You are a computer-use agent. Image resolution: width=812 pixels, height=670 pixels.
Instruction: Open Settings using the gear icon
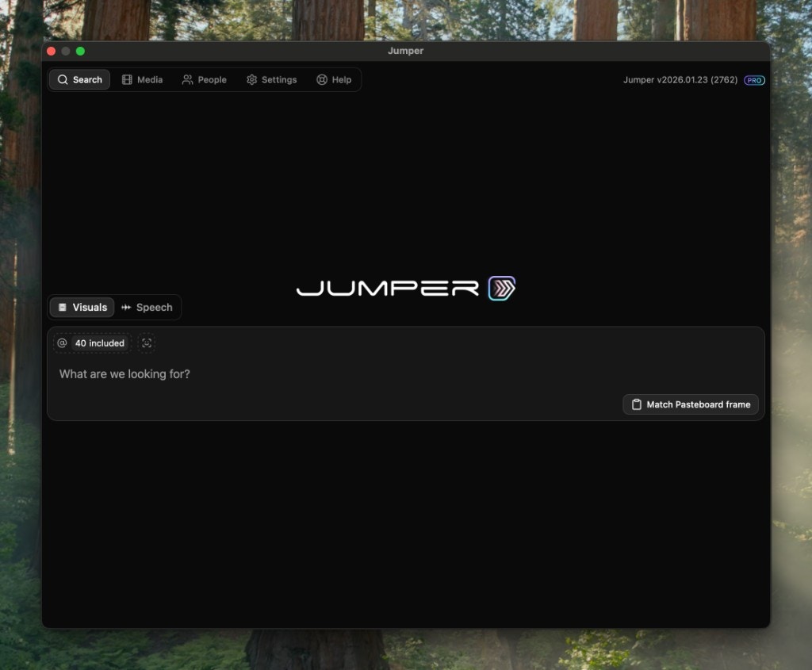(x=251, y=79)
